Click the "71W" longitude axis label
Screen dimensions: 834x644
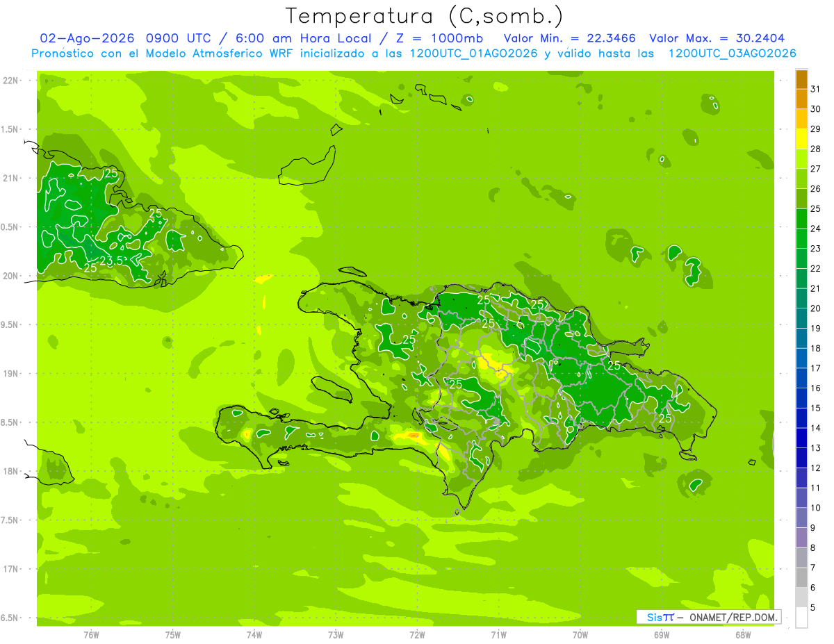498,634
